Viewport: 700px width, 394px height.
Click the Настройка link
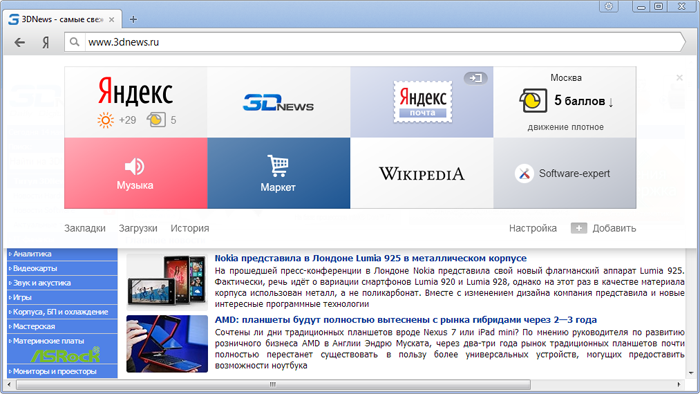533,228
